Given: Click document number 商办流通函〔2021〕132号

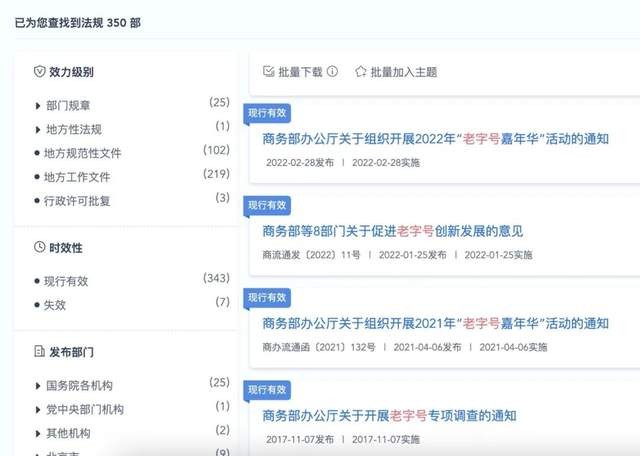Looking at the screenshot, I should tap(318, 347).
